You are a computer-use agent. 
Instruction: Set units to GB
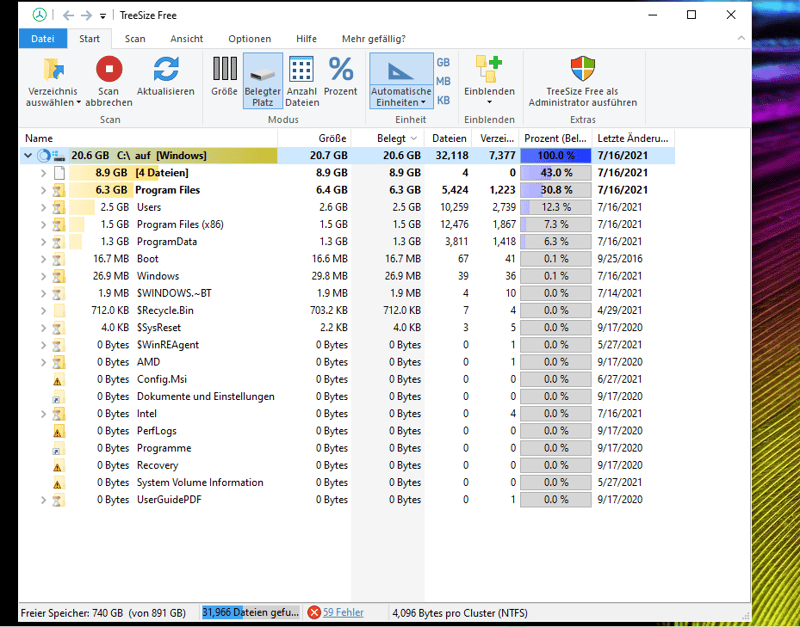point(443,62)
